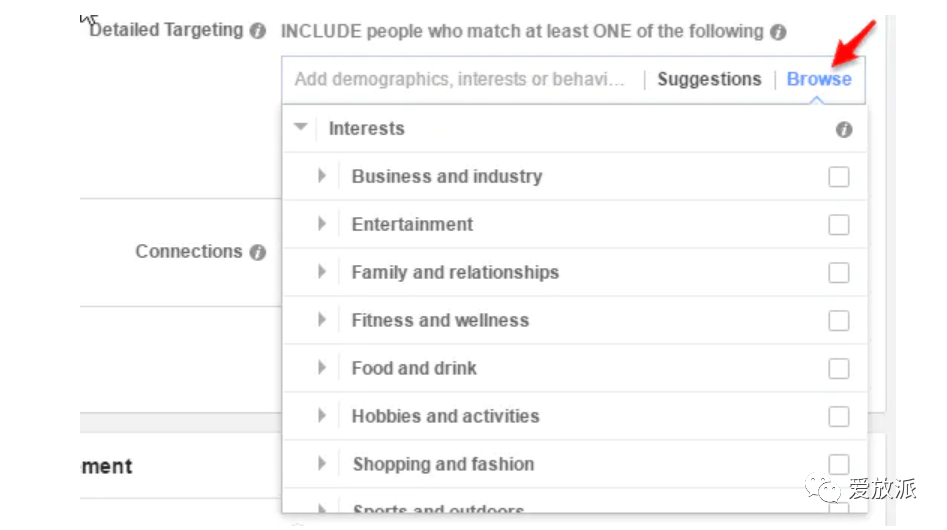947x530 pixels.
Task: Select Hobbies and activities label
Action: click(445, 416)
